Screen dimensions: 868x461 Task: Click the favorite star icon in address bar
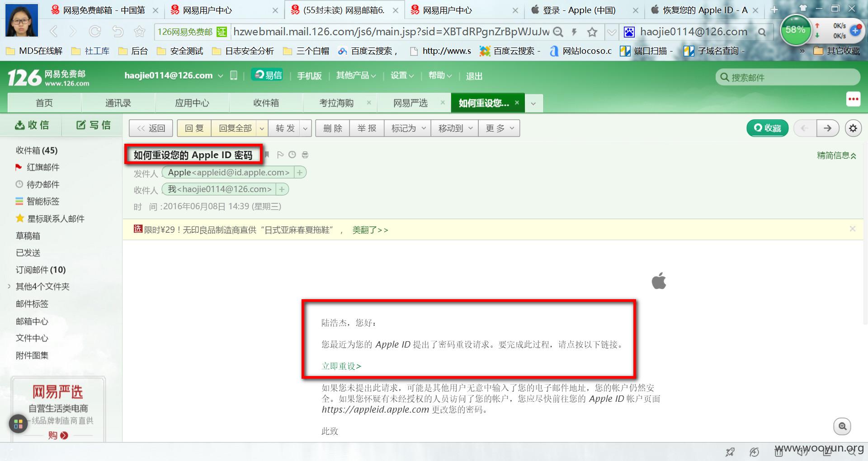592,32
